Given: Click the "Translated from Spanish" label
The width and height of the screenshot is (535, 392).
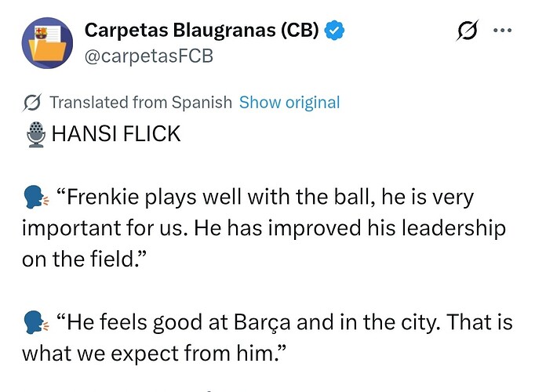Looking at the screenshot, I should 140,103.
